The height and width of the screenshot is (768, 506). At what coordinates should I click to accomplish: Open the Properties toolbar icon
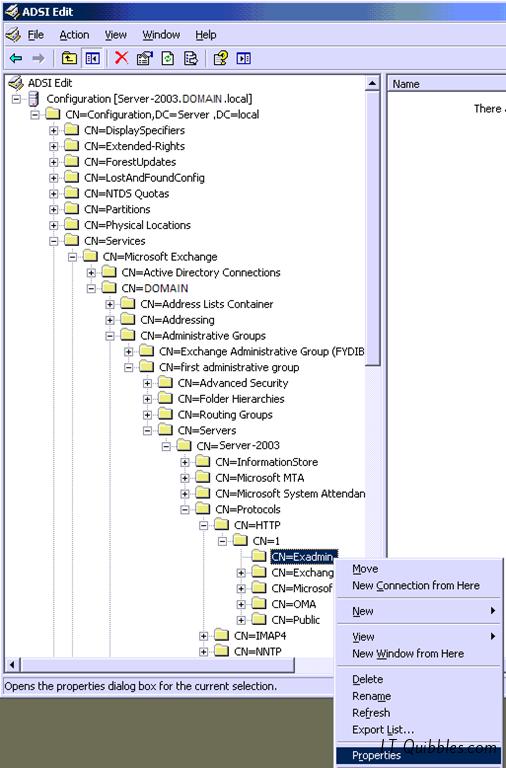tap(144, 59)
